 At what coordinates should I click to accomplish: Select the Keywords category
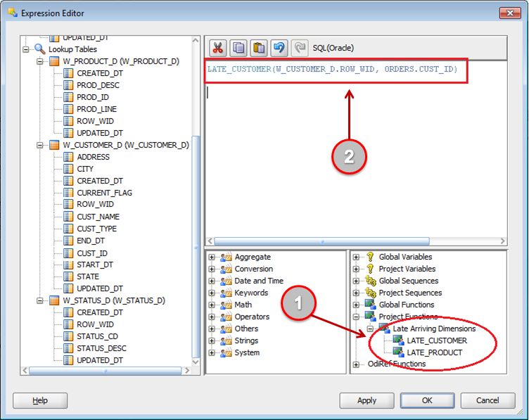251,293
